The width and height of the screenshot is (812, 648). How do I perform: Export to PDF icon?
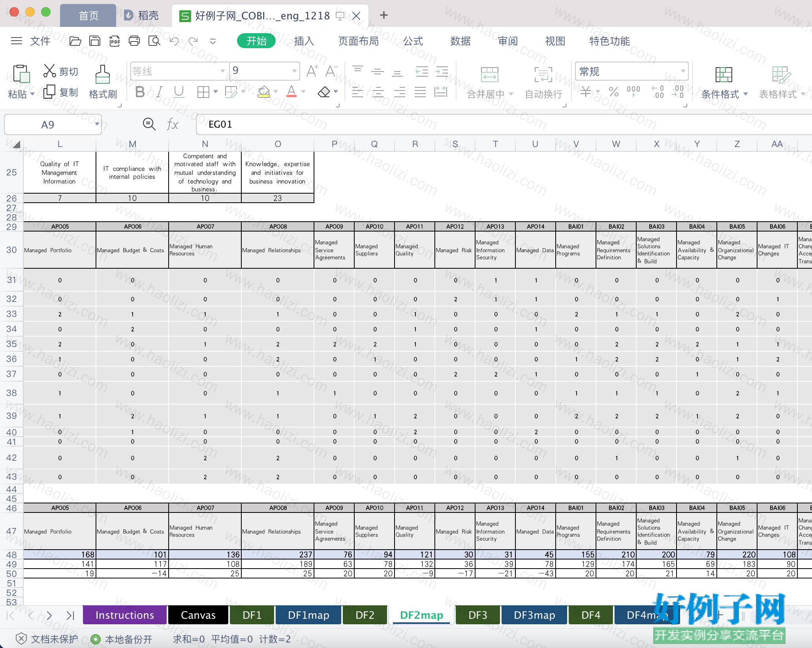coord(115,41)
